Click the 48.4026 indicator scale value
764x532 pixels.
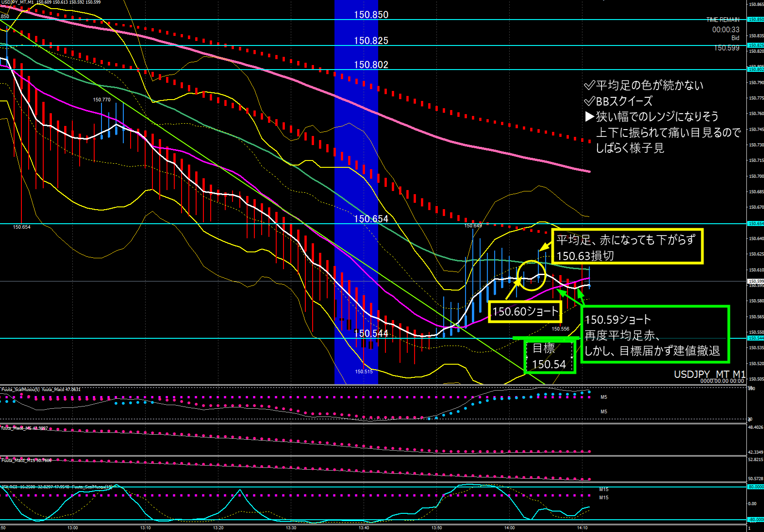tap(756, 427)
